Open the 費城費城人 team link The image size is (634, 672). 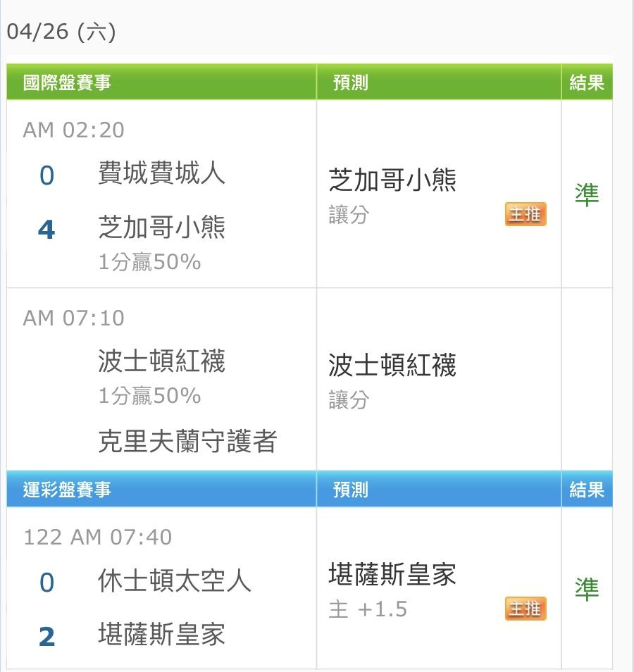(x=161, y=173)
